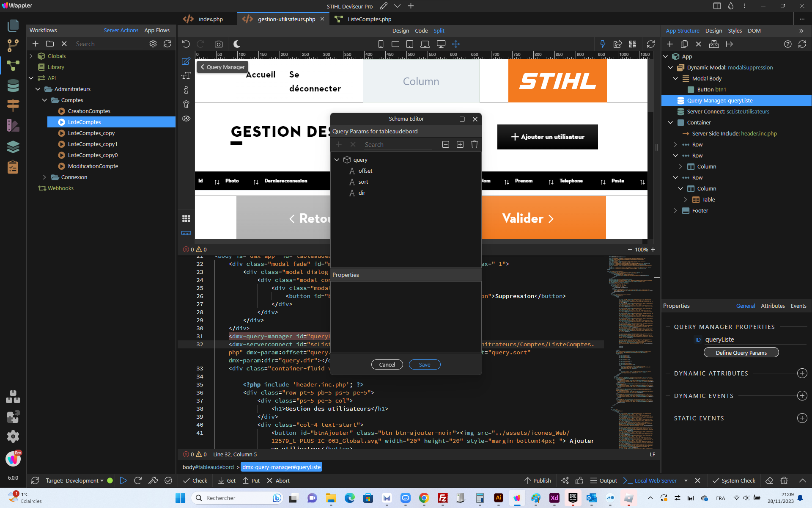Expand the Connexion folder in API tree

click(x=44, y=177)
